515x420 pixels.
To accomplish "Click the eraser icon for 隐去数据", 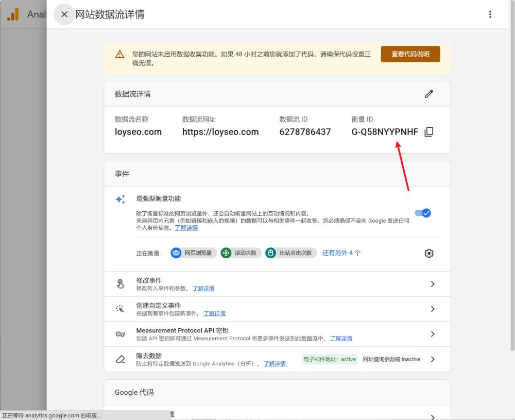I will coord(120,359).
